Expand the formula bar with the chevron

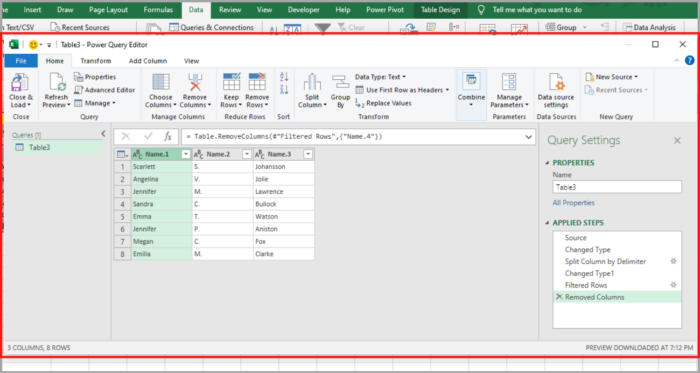529,137
